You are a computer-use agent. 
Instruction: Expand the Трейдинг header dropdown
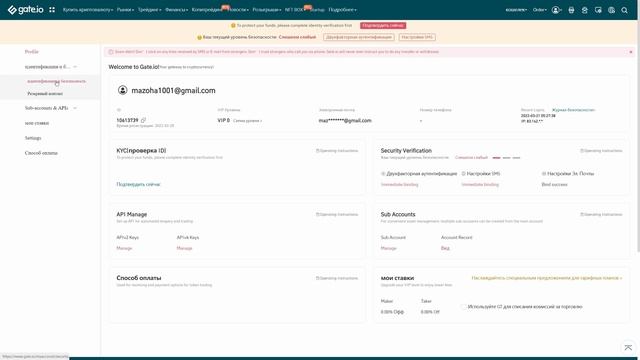149,10
